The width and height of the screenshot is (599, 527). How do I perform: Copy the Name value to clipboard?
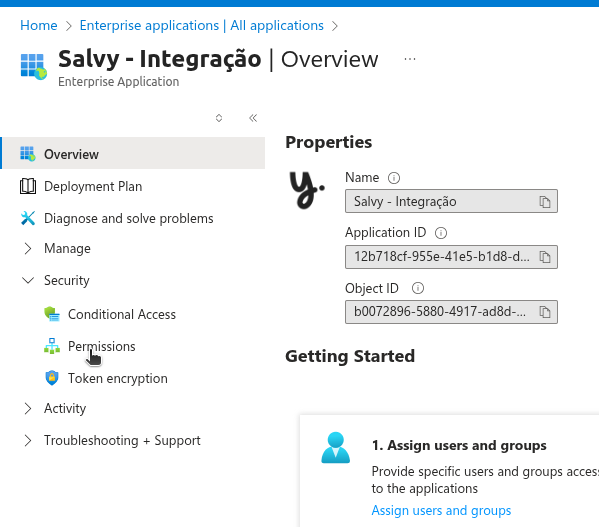544,202
